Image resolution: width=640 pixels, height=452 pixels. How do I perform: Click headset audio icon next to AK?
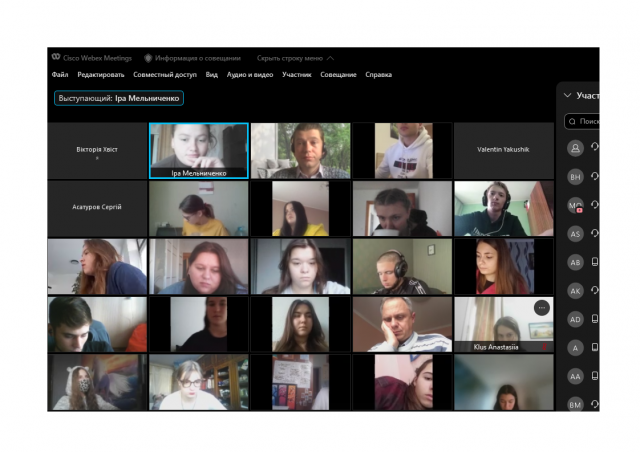point(595,290)
